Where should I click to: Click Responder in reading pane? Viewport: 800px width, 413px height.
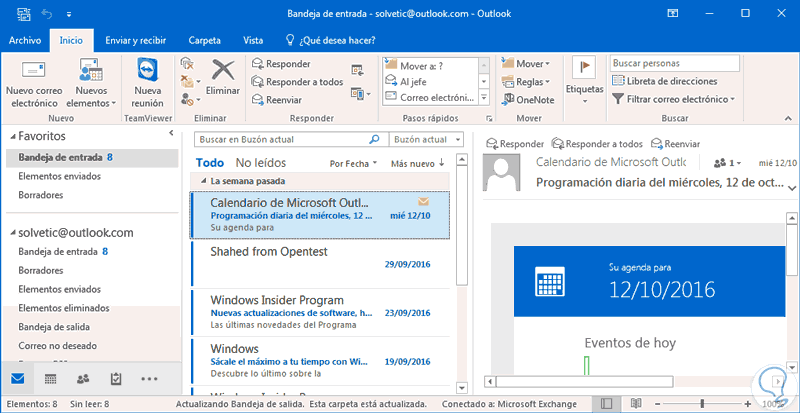(515, 144)
